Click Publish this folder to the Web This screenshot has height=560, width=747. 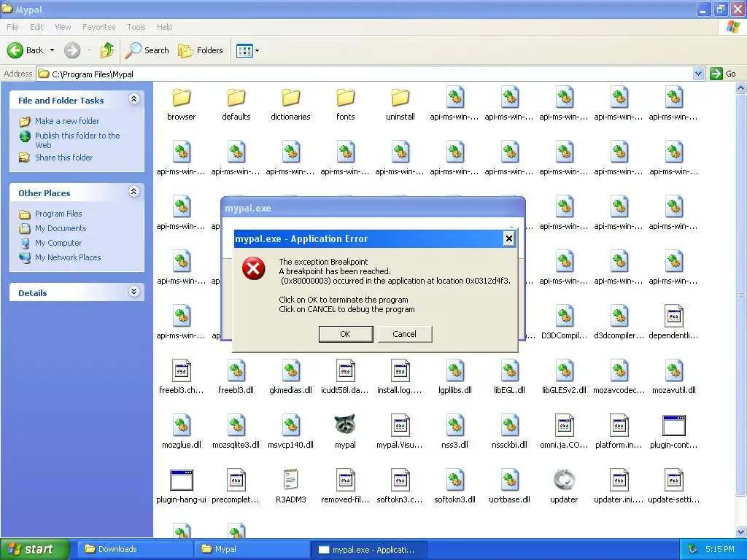(x=77, y=140)
